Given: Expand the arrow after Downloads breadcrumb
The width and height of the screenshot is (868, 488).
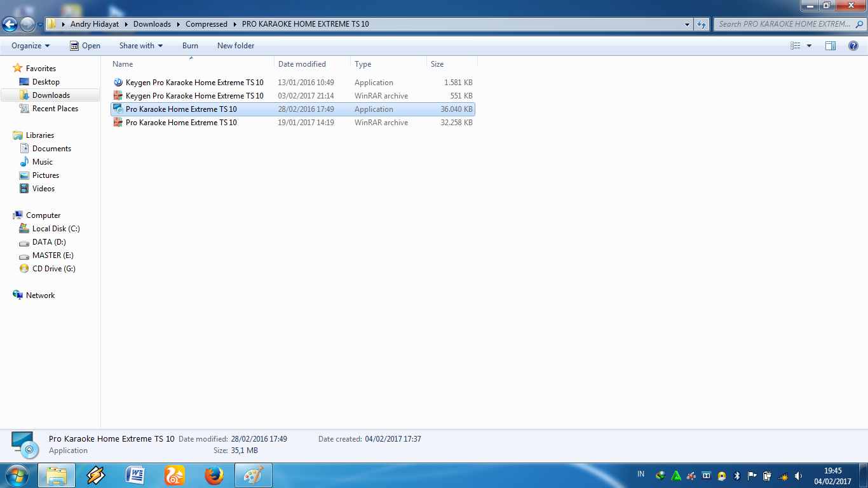Looking at the screenshot, I should tap(178, 24).
